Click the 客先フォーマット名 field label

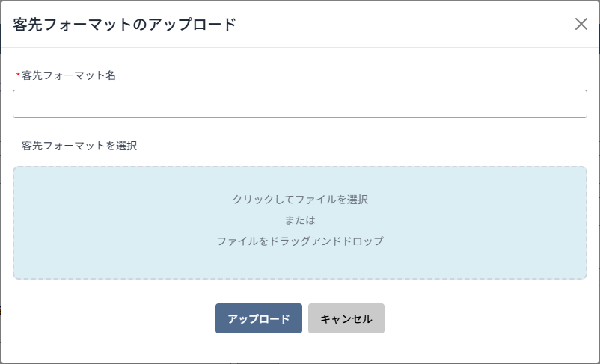(x=69, y=75)
